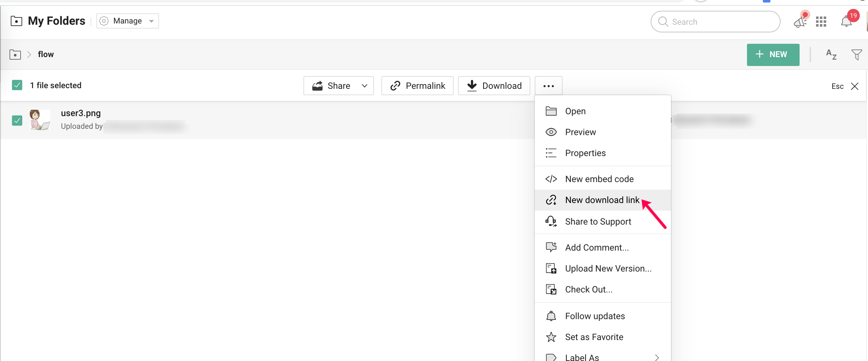Choose Preview with the eye icon
The height and width of the screenshot is (361, 868).
(580, 132)
